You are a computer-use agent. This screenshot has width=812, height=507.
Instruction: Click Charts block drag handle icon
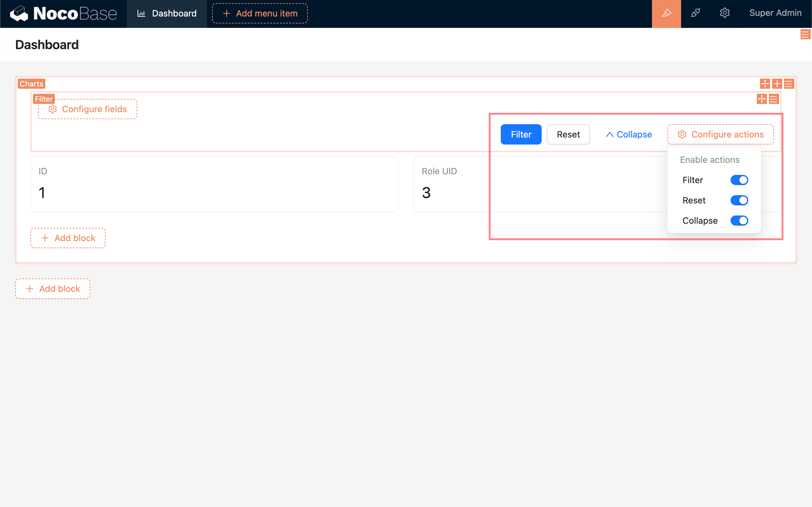(765, 83)
